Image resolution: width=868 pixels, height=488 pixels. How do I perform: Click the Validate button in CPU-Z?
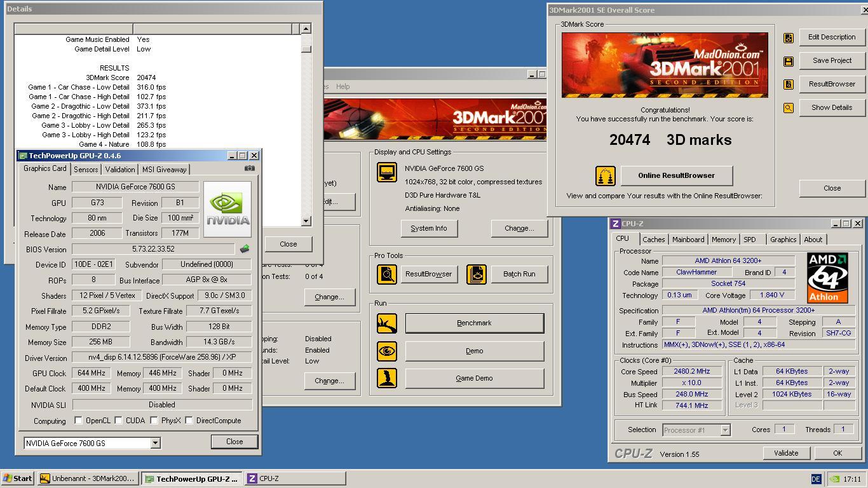tap(786, 453)
